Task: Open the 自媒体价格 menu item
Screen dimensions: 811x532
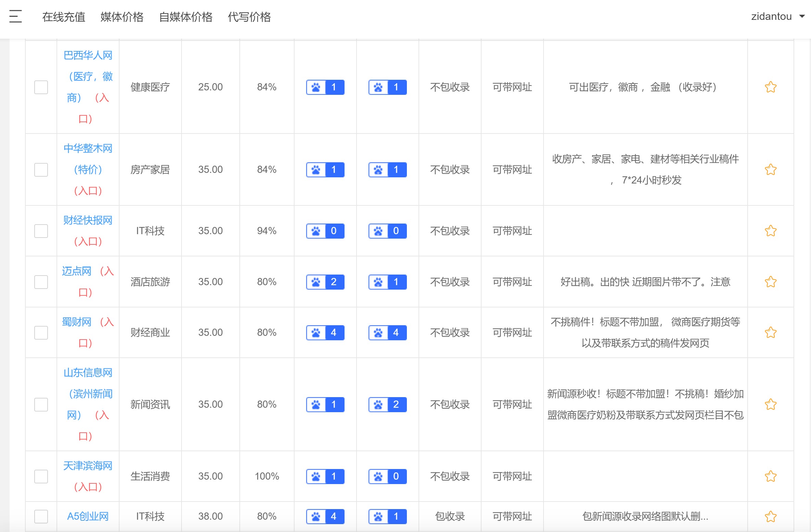Action: click(x=186, y=17)
